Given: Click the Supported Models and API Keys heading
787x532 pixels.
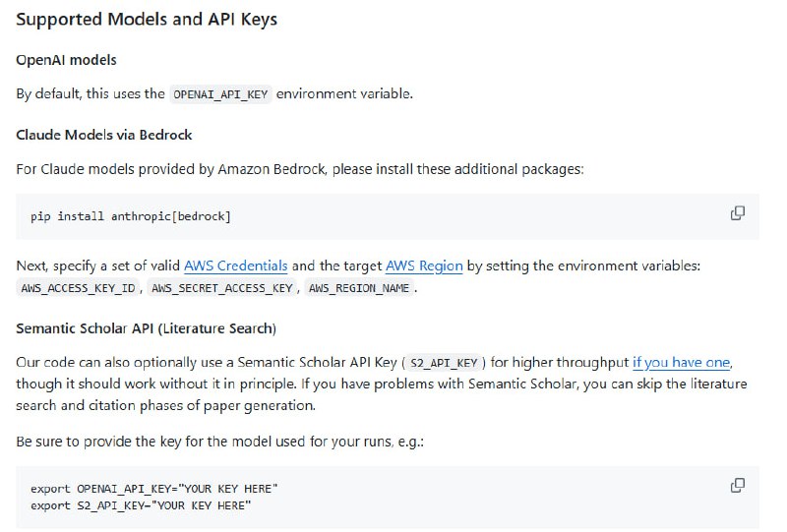Looking at the screenshot, I should [147, 20].
